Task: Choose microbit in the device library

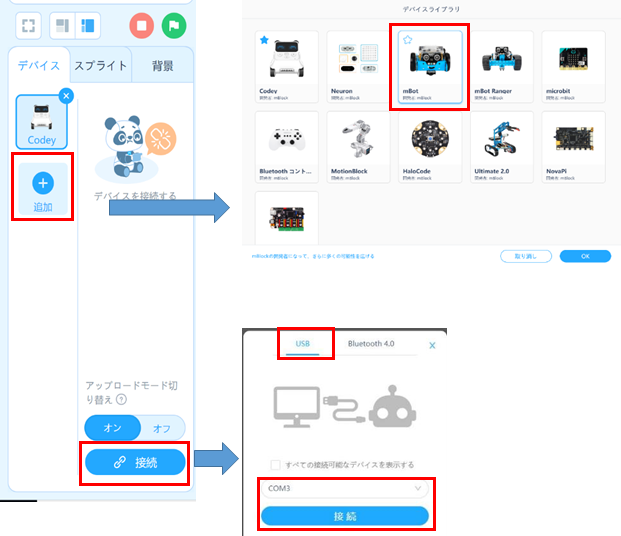Action: [x=573, y=67]
